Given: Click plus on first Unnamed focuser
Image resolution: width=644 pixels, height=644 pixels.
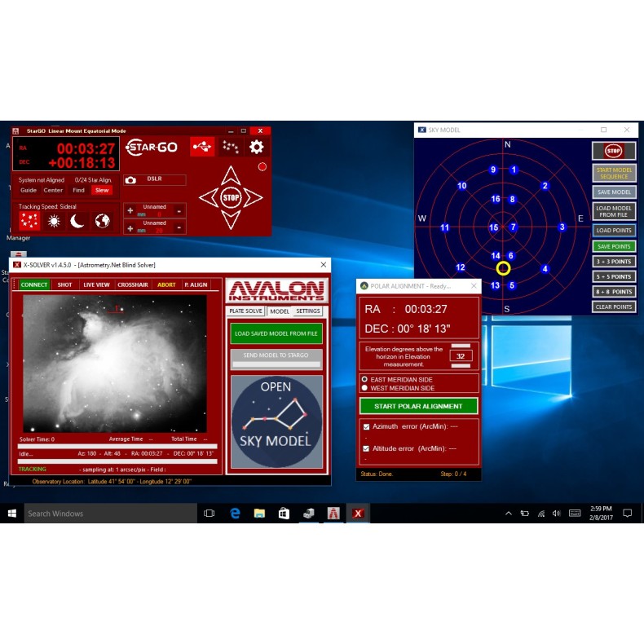Looking at the screenshot, I should click(x=130, y=210).
